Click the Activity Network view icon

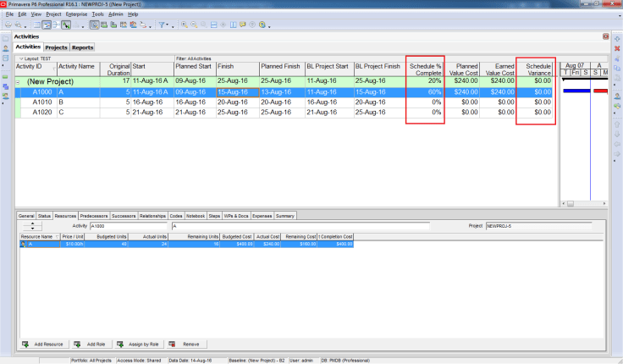click(57, 25)
